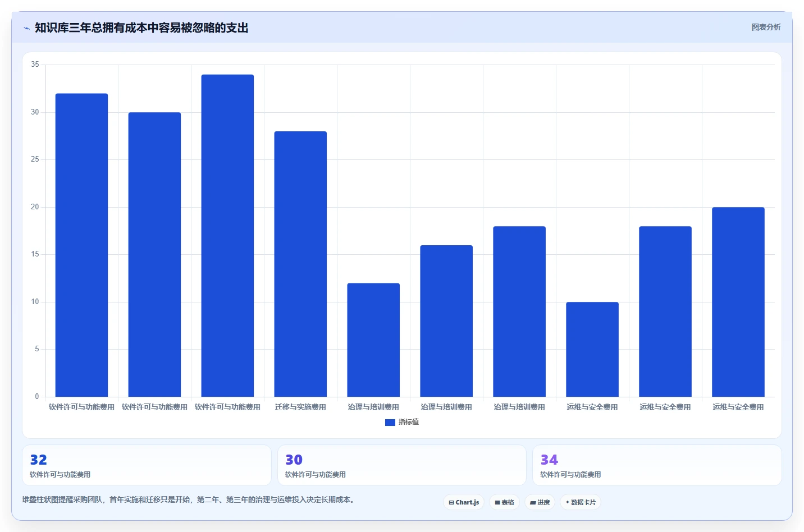Click the Chart.js tag chip
804x532 pixels.
point(464,502)
